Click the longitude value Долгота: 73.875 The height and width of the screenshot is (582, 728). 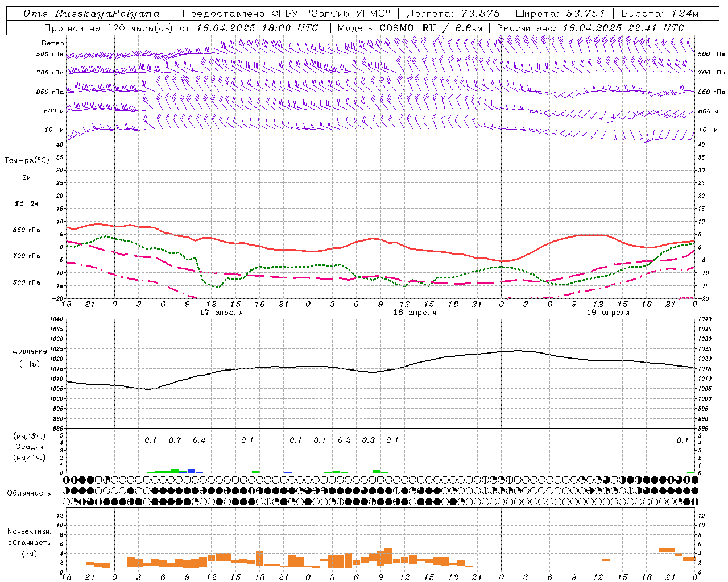tap(454, 14)
